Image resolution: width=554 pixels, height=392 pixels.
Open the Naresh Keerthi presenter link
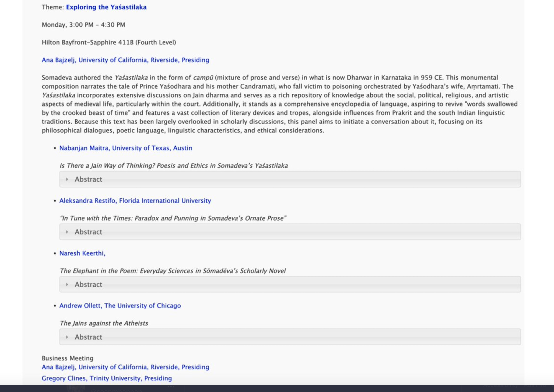[82, 253]
